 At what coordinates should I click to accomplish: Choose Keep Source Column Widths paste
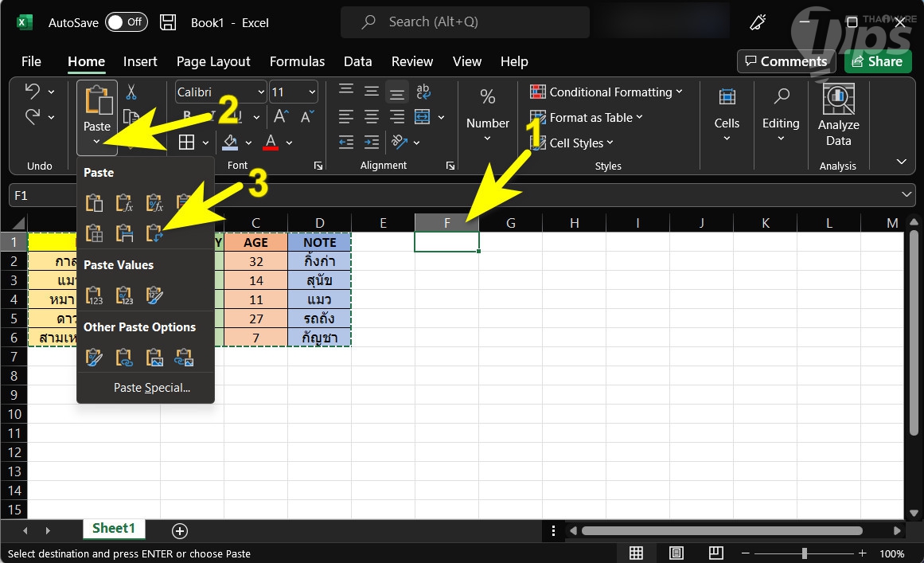click(124, 233)
